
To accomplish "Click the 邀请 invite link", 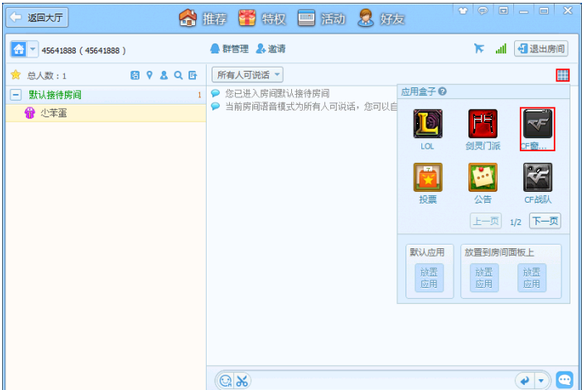I will click(x=270, y=49).
